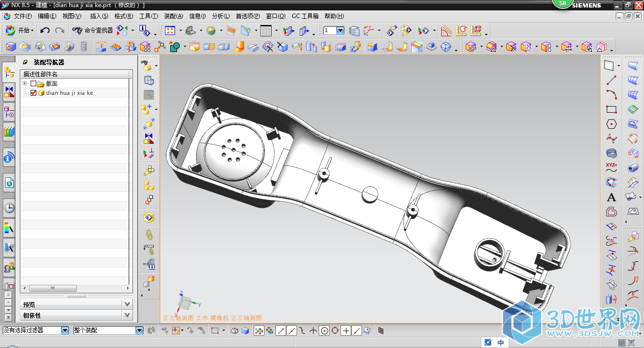Screen dimensions: 644x348
Task: Expand the 预览 preview panel
Action: [127, 304]
